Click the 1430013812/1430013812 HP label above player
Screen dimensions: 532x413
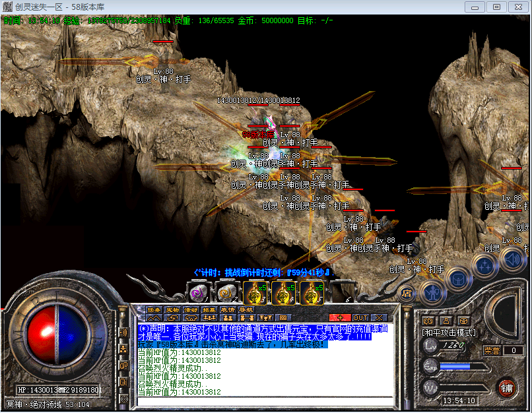click(258, 100)
